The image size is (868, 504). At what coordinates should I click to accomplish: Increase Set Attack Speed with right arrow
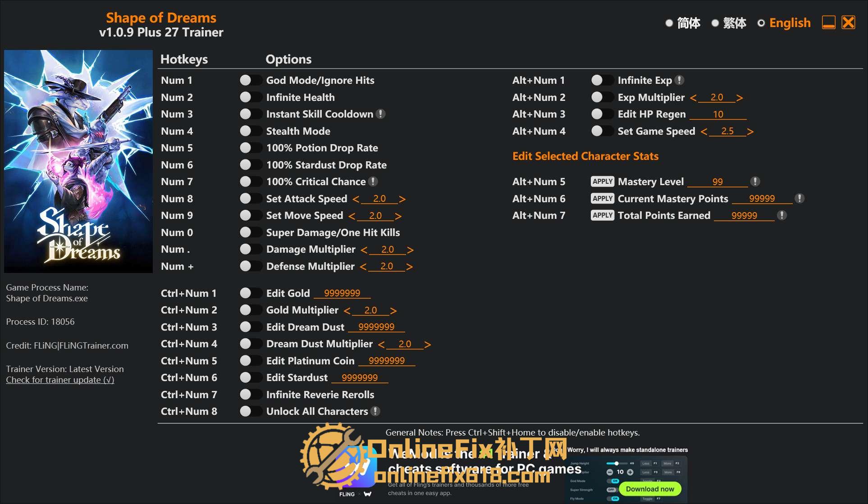click(x=402, y=199)
